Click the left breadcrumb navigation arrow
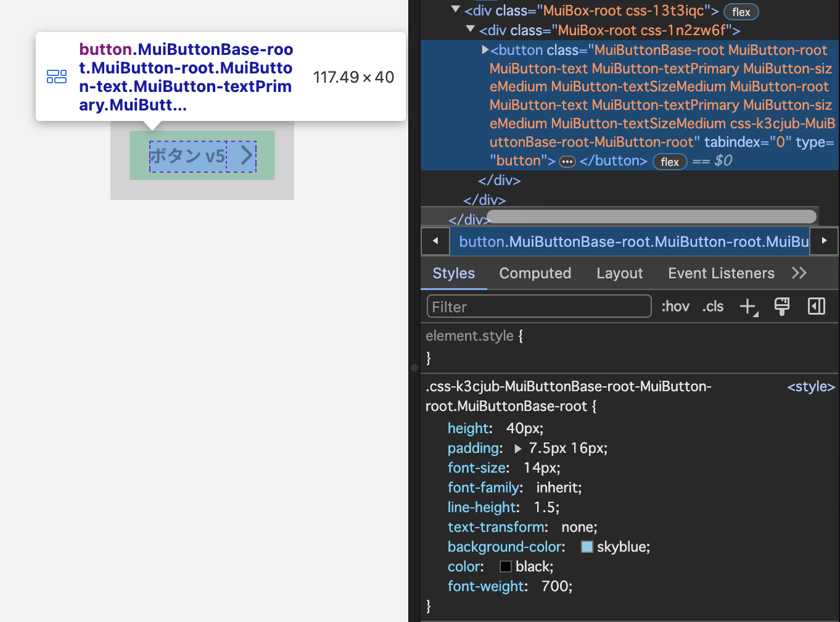 point(435,241)
